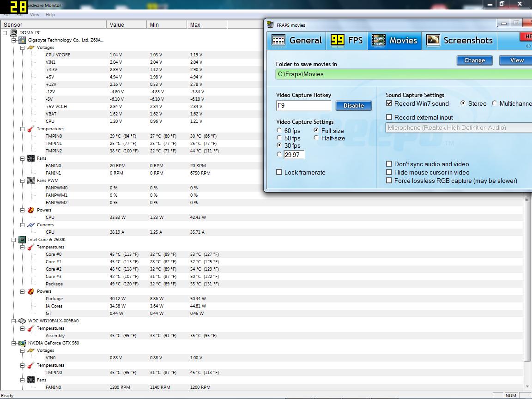Click the Gigabyte motherboard icon

pos(22,40)
